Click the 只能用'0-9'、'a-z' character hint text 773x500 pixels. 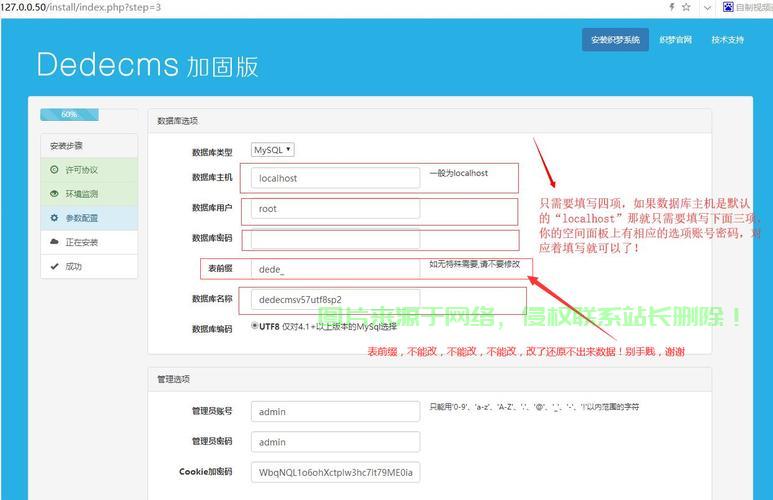click(x=534, y=407)
